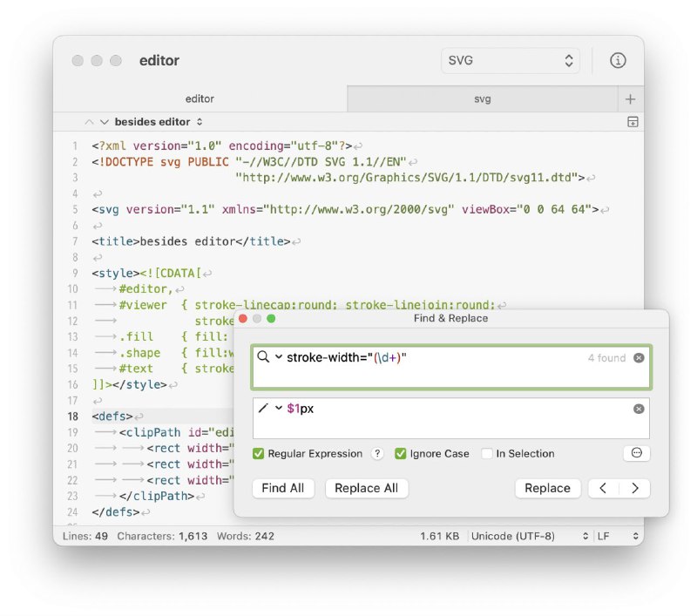Jump to previous section with the up chevron

(x=91, y=122)
